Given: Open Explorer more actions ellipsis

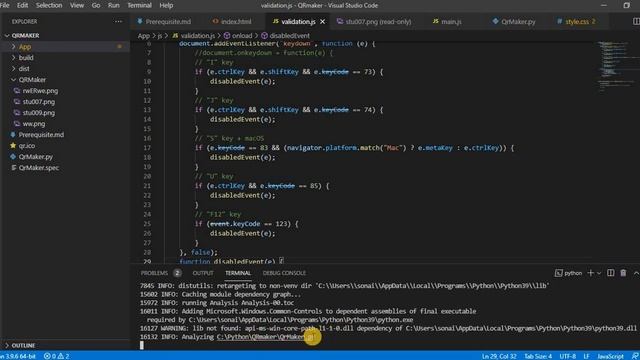Looking at the screenshot, I should [118, 21].
